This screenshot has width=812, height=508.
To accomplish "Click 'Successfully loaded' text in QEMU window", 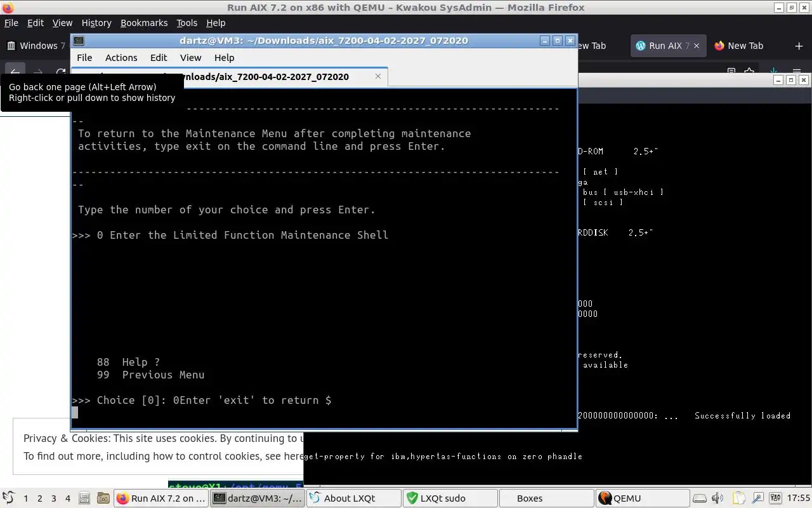I will (742, 415).
